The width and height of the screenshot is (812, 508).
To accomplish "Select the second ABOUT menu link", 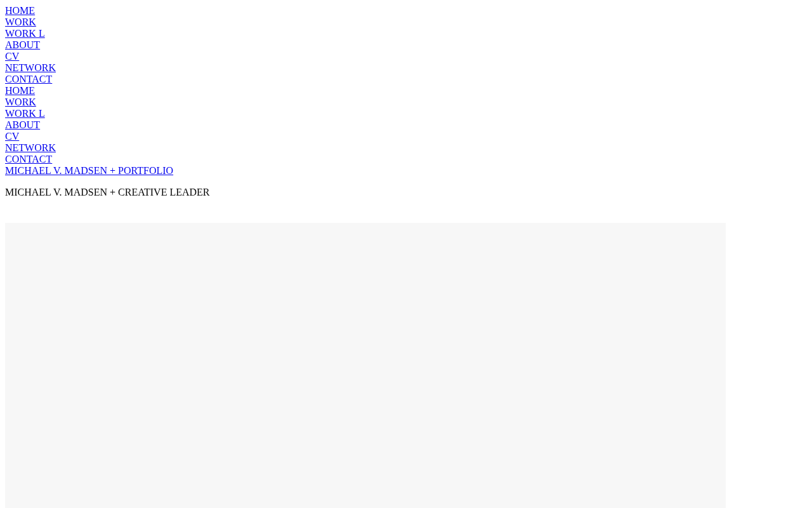I will [x=22, y=125].
